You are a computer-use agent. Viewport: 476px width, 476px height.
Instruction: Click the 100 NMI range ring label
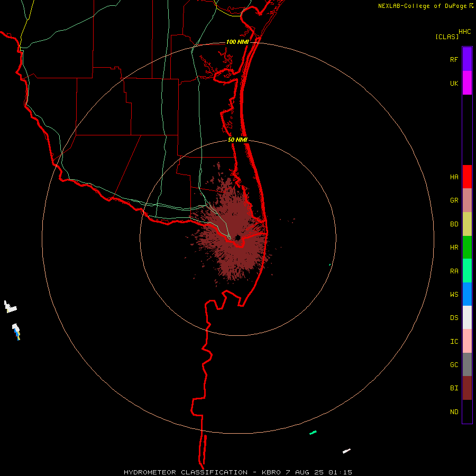pyautogui.click(x=237, y=42)
